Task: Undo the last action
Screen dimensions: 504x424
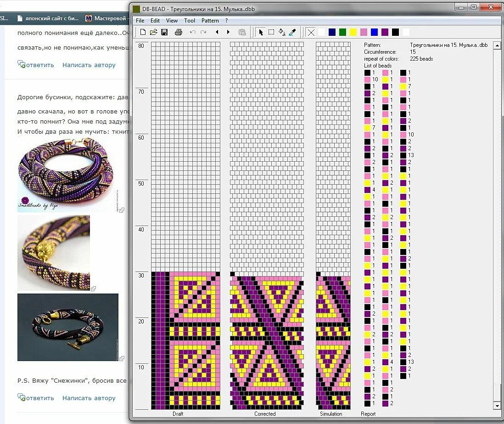Action: pos(192,32)
